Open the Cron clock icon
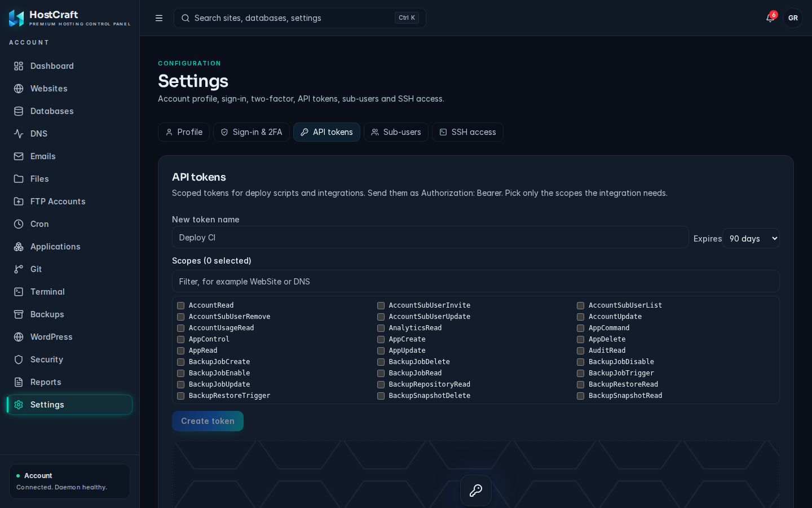 coord(19,224)
